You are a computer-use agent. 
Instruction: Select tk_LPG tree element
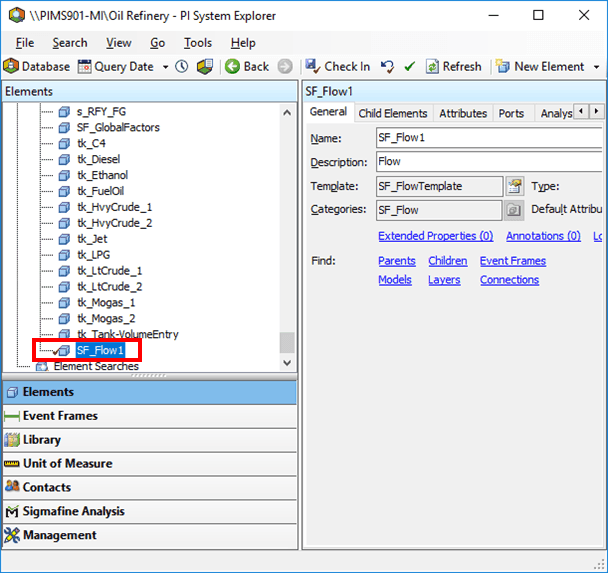point(93,255)
